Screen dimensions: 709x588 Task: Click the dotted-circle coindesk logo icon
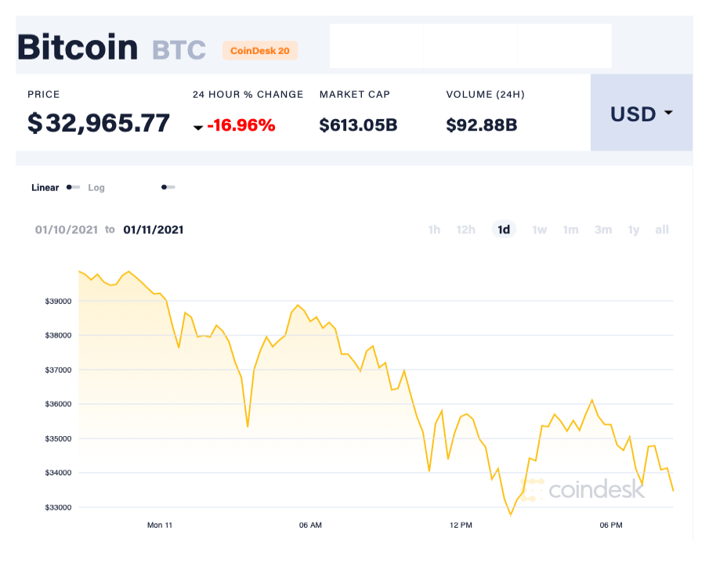coord(531,489)
